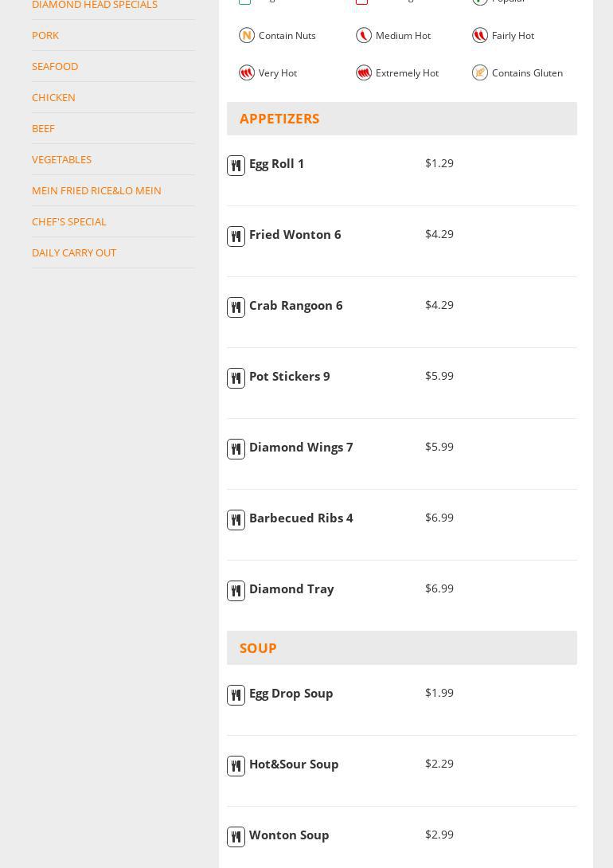Click the Appetizers section header
The width and height of the screenshot is (613, 868).
[279, 119]
